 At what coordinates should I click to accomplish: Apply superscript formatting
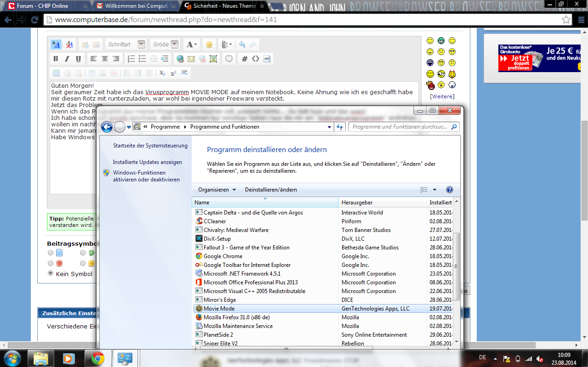tap(173, 73)
